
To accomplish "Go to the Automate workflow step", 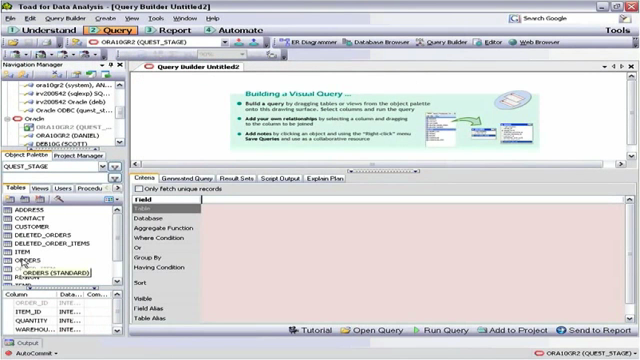I will click(x=233, y=30).
